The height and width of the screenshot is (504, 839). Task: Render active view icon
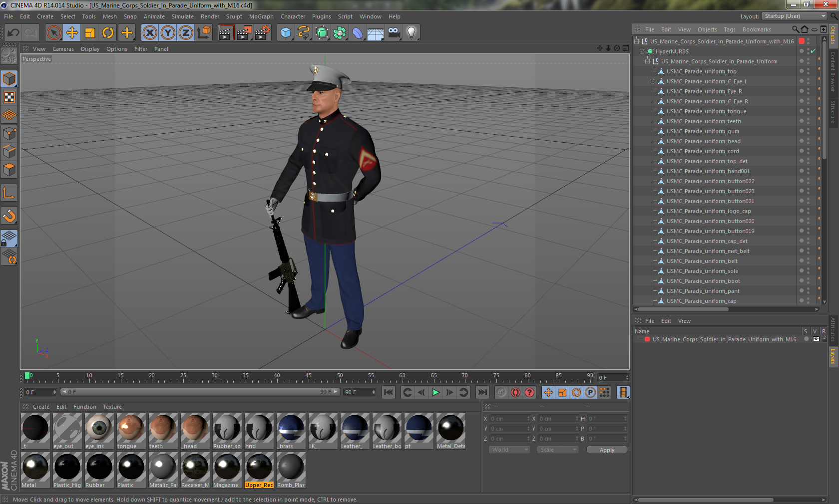(x=226, y=33)
